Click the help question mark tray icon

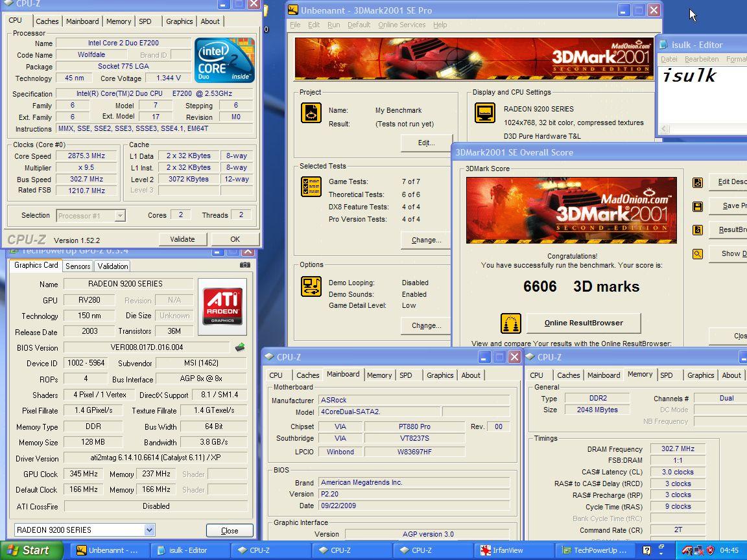click(x=646, y=550)
